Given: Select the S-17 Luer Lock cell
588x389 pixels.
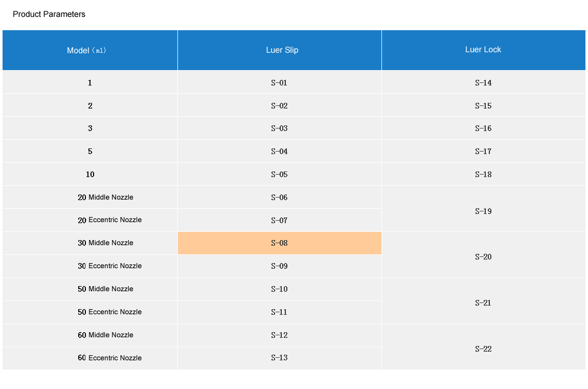Looking at the screenshot, I should [x=483, y=152].
